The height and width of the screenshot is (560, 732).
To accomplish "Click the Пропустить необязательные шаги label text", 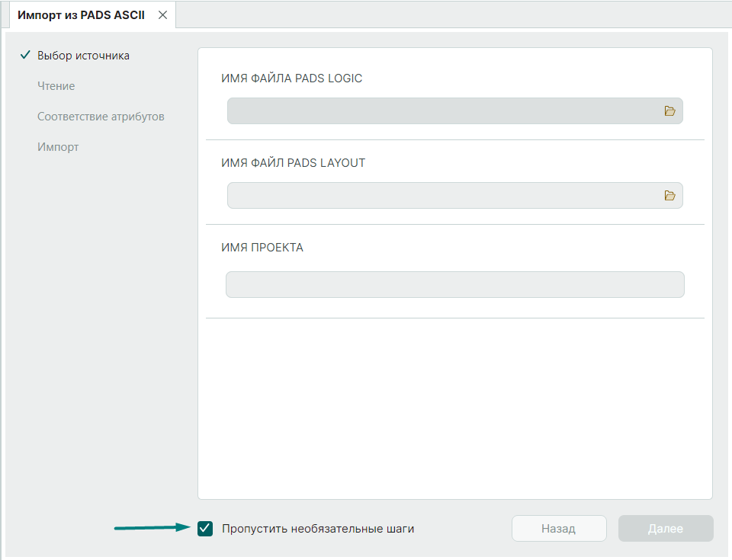I will pos(318,529).
